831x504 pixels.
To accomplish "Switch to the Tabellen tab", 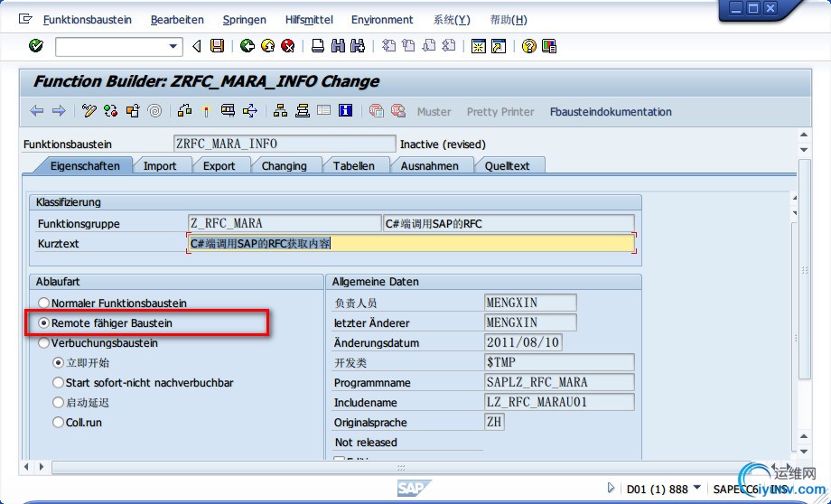I will tap(353, 166).
